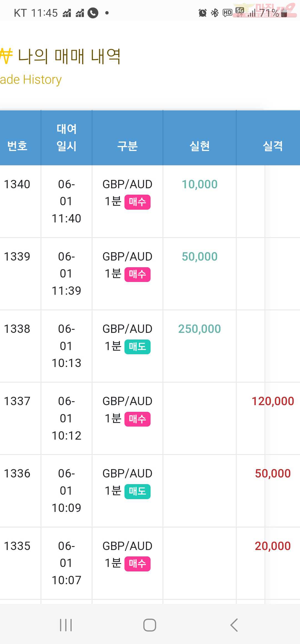Tap the 매수 badge in row 1335
This screenshot has width=300, height=644.
(137, 564)
